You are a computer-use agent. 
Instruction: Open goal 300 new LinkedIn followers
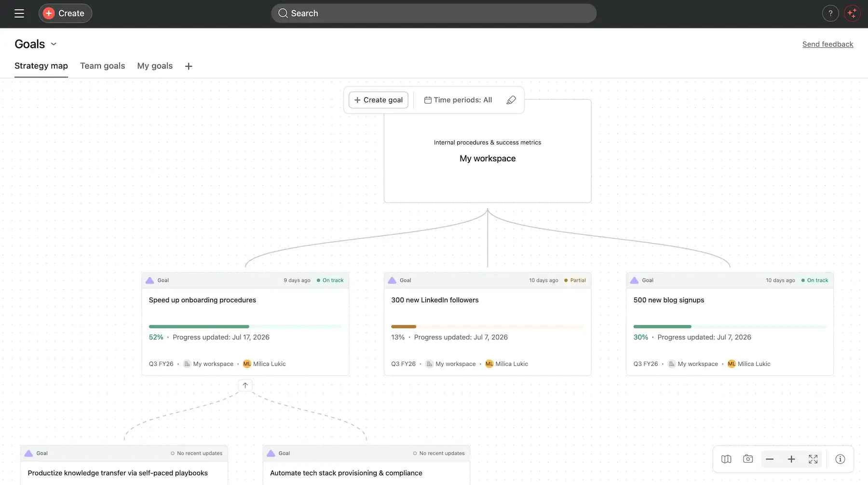pyautogui.click(x=435, y=300)
